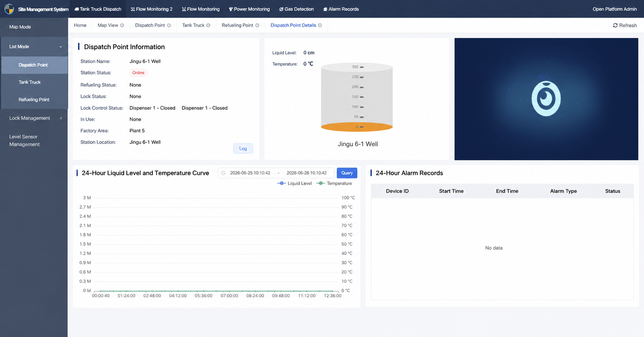The width and height of the screenshot is (644, 337).
Task: Close the Dispatch Point tab
Action: coord(169,25)
